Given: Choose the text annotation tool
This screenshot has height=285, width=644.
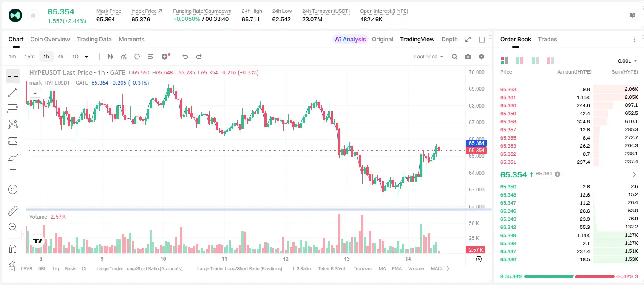Looking at the screenshot, I should [13, 173].
